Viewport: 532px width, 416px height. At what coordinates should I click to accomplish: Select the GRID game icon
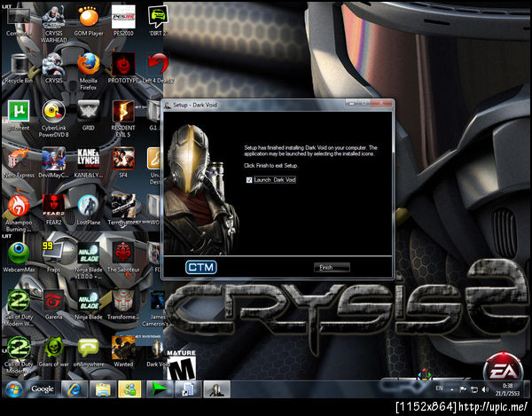click(x=88, y=116)
